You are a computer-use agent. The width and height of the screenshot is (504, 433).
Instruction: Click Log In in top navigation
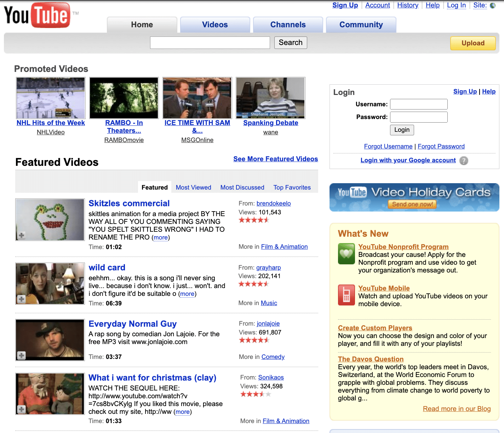(x=456, y=5)
